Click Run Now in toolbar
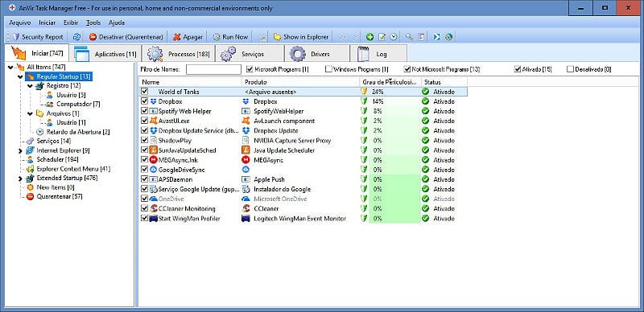 pos(230,37)
